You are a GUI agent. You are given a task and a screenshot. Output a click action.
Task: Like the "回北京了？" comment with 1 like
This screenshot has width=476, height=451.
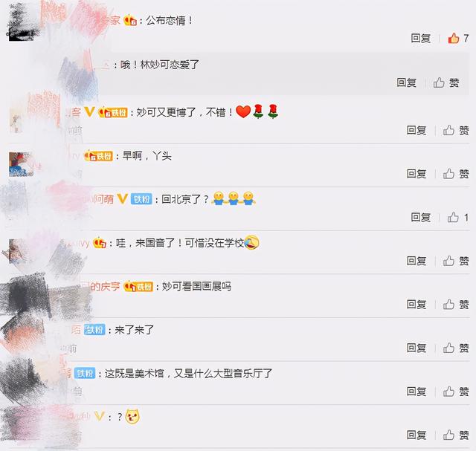pyautogui.click(x=458, y=217)
